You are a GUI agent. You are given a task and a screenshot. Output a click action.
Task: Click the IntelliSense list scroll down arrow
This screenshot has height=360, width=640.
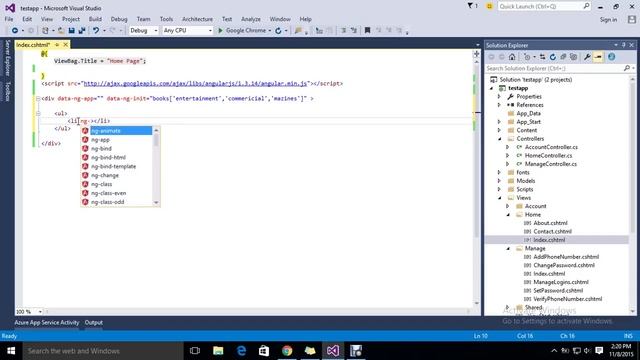point(156,202)
